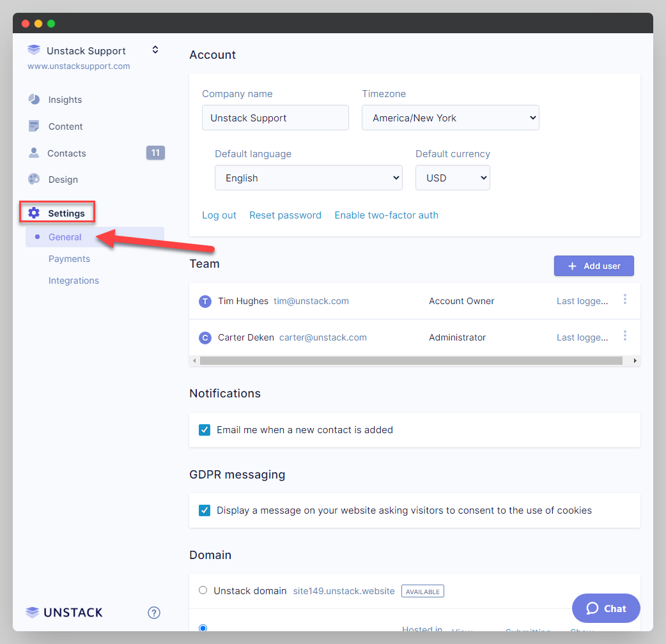The image size is (666, 644).
Task: Click the Account Owner role text
Action: pos(461,301)
